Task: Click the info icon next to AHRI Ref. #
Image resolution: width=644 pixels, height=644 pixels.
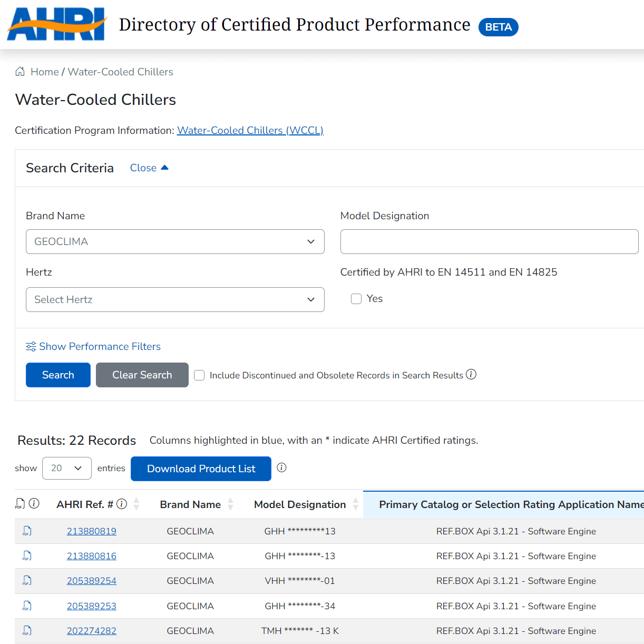Action: click(x=122, y=504)
